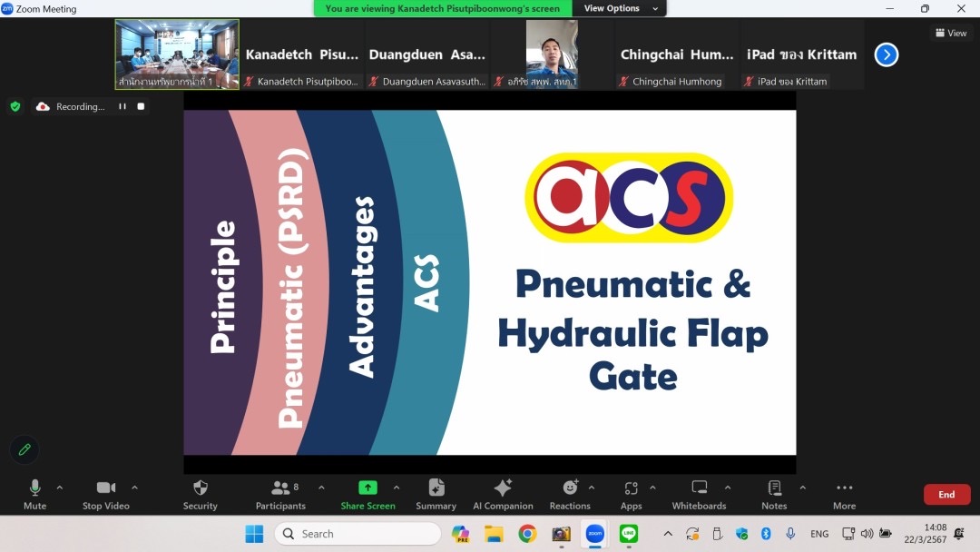The image size is (980, 552).
Task: Open the More options ellipsis
Action: 845,495
